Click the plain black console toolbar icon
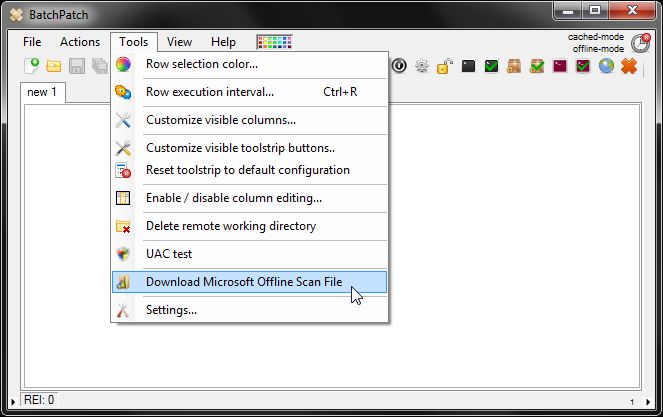The height and width of the screenshot is (417, 663). (468, 66)
